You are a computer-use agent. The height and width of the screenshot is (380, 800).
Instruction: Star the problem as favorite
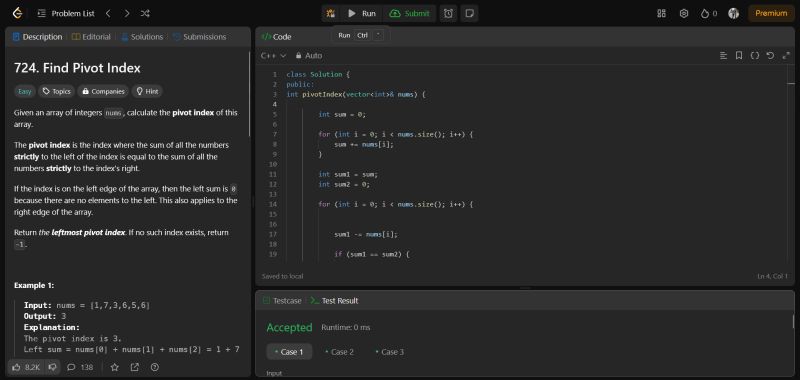point(115,367)
